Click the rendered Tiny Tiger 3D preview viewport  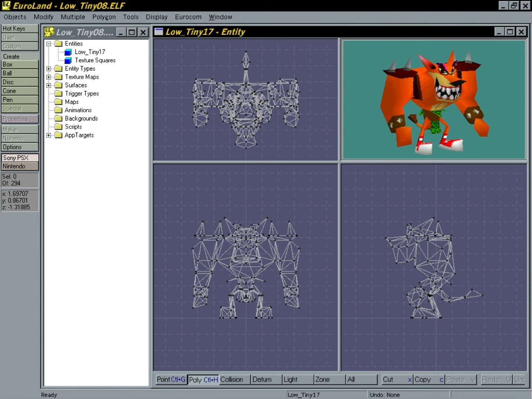(x=434, y=100)
